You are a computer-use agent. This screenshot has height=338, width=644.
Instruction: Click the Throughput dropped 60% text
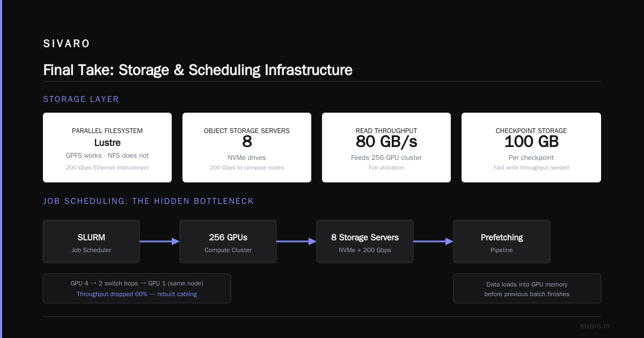tap(137, 294)
